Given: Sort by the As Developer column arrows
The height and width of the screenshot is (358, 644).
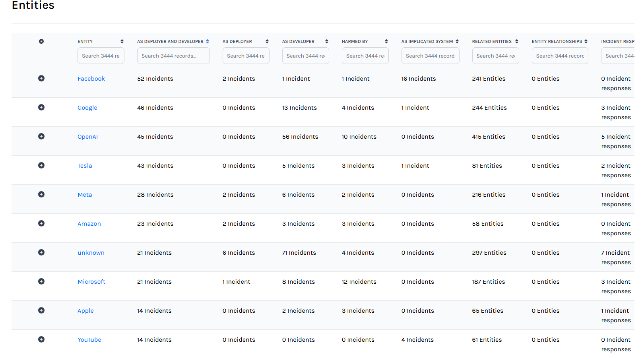Looking at the screenshot, I should pyautogui.click(x=327, y=41).
